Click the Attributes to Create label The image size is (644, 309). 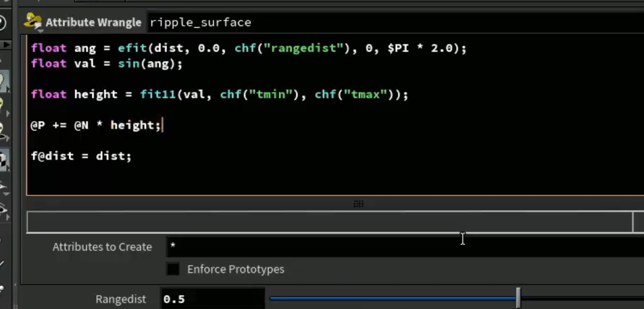tap(102, 247)
